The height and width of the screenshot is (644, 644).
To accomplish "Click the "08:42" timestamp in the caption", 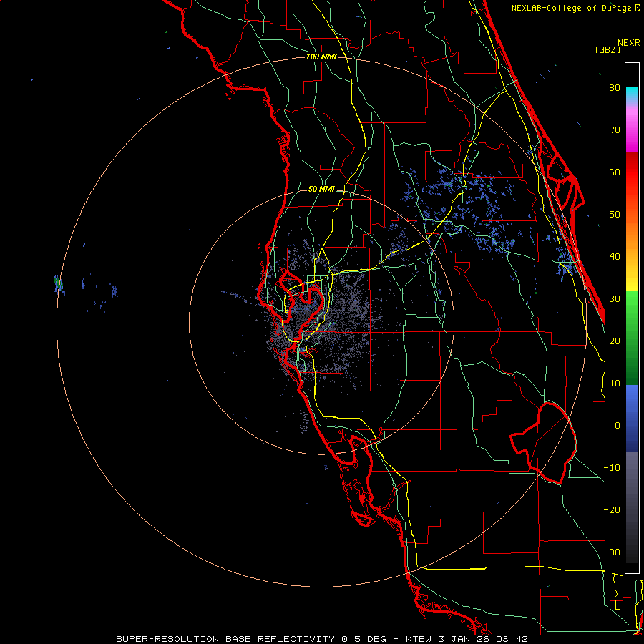I will [512, 639].
